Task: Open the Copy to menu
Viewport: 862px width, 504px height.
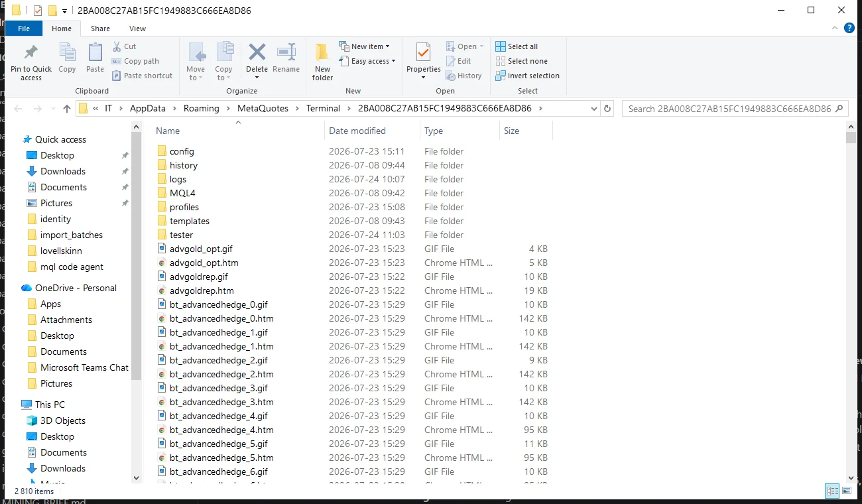Action: (x=223, y=62)
